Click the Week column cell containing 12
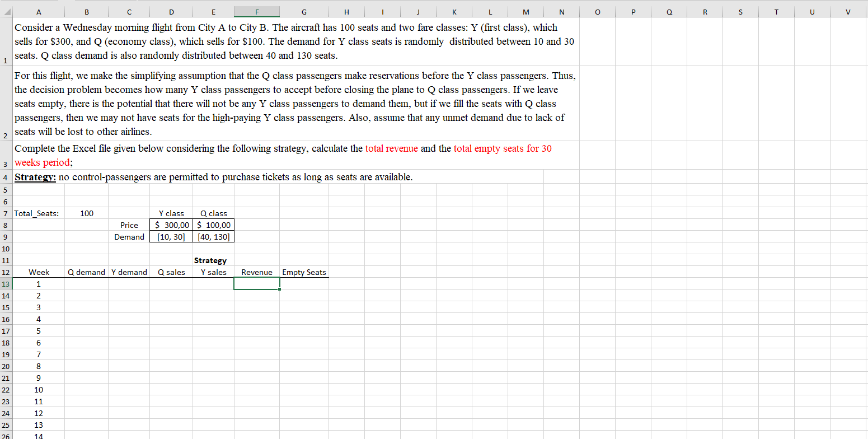Image resolution: width=868 pixels, height=439 pixels. (39, 413)
